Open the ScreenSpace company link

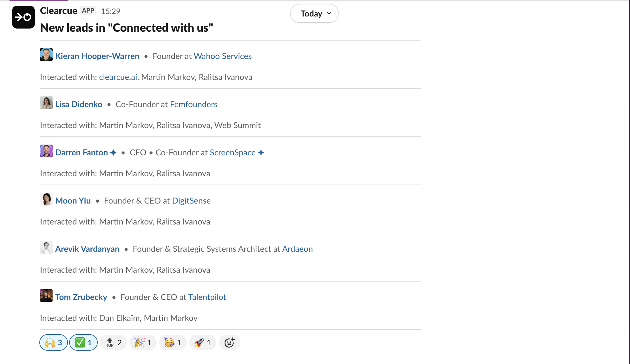[233, 153]
